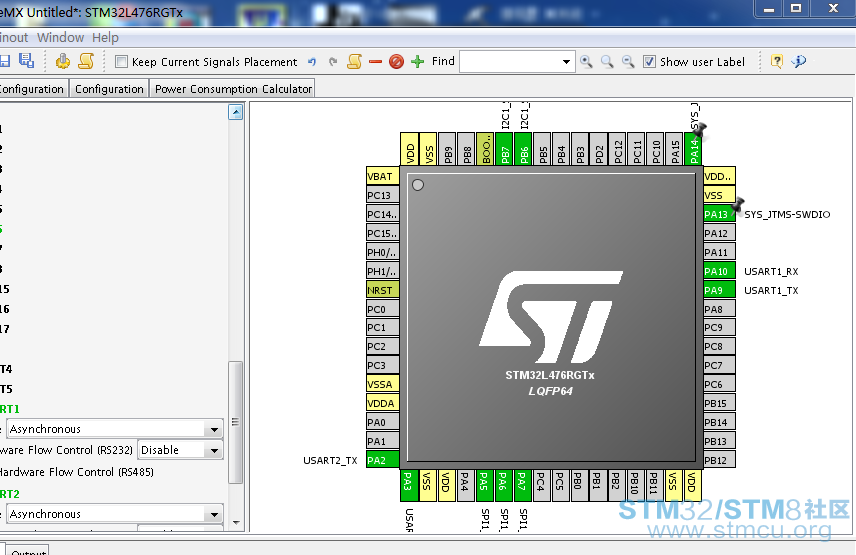
Task: Click the left panel scroll down arrow
Action: (x=236, y=522)
